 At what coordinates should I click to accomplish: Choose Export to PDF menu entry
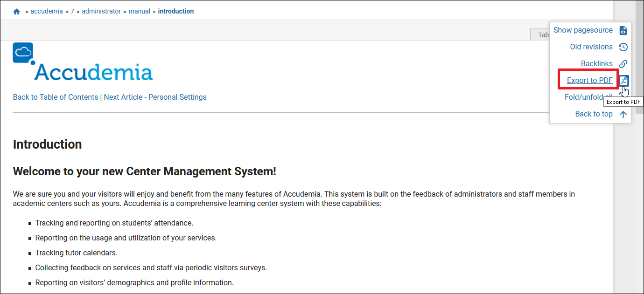pyautogui.click(x=590, y=80)
